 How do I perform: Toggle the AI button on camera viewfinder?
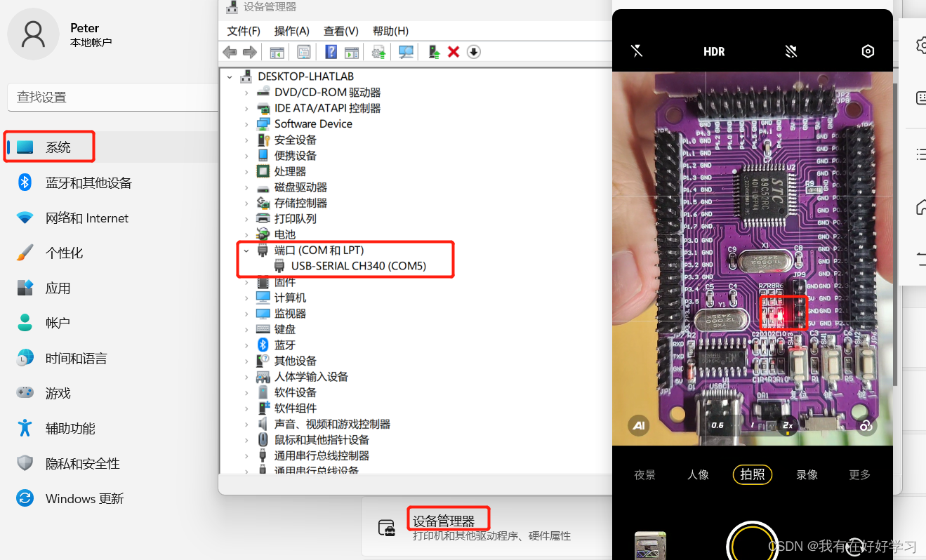(638, 425)
